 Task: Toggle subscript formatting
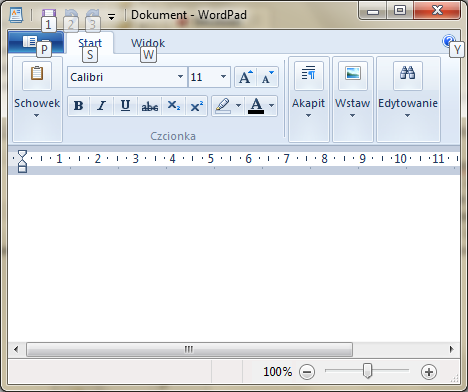point(174,106)
